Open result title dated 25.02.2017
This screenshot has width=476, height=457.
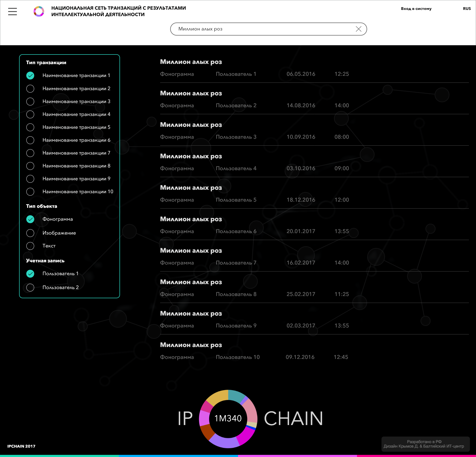coord(191,282)
